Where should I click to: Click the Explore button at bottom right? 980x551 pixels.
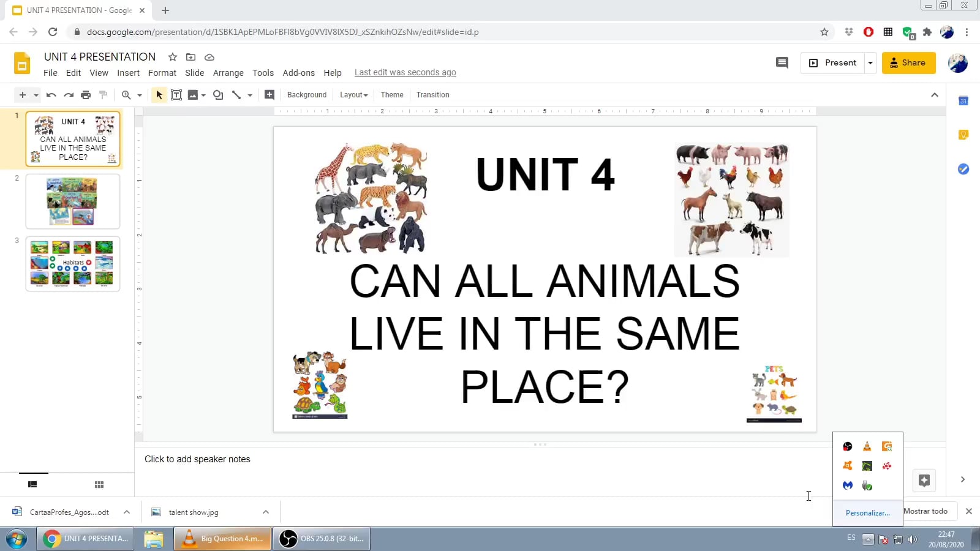924,481
